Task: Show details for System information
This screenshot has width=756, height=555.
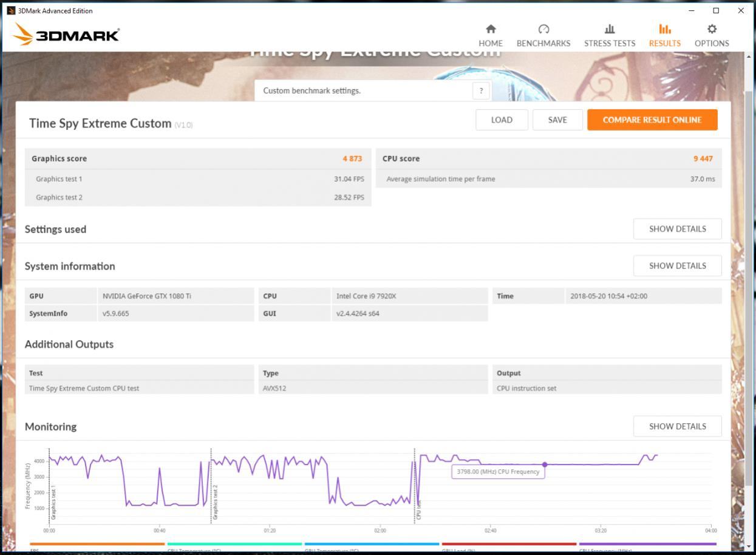Action: tap(678, 265)
